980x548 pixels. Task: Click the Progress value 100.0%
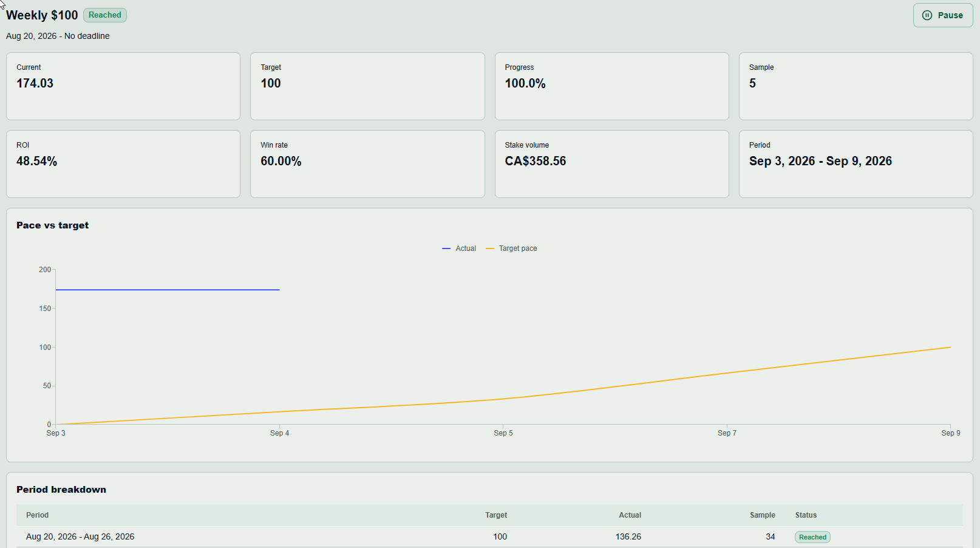click(x=525, y=83)
